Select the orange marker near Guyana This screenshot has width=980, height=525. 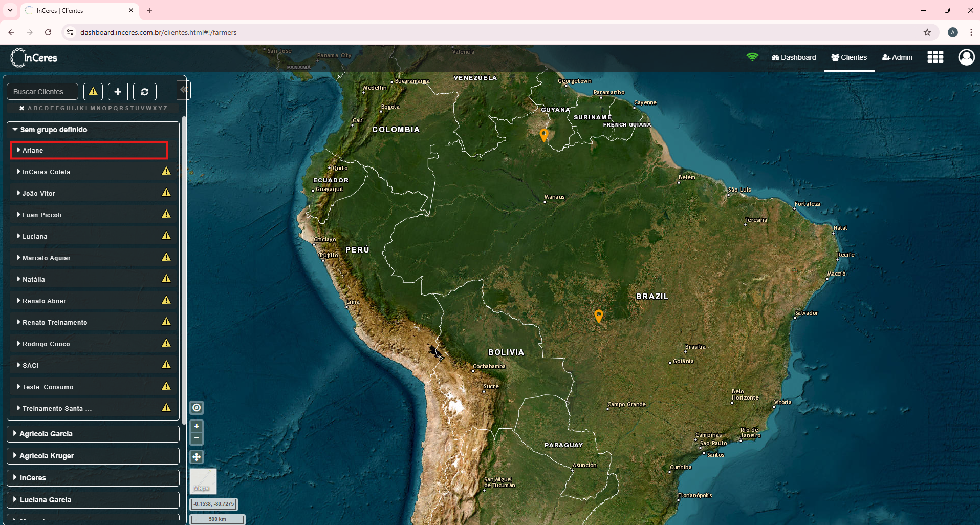coord(544,135)
